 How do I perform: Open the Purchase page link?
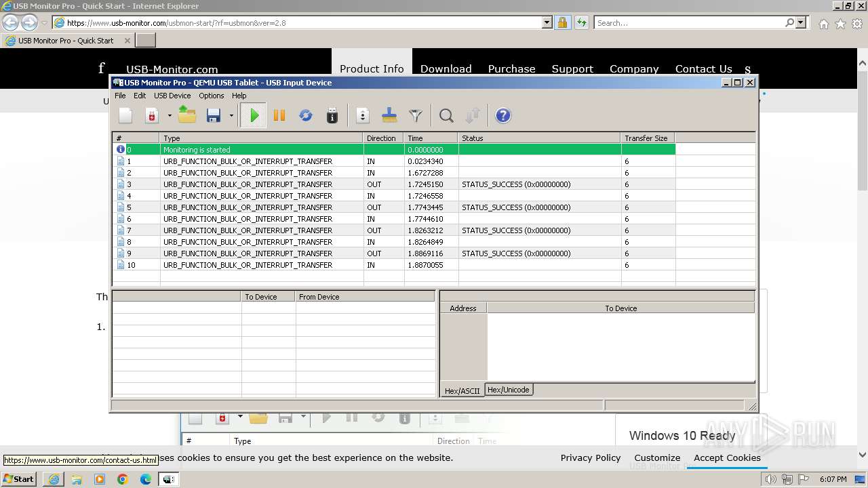coord(511,68)
